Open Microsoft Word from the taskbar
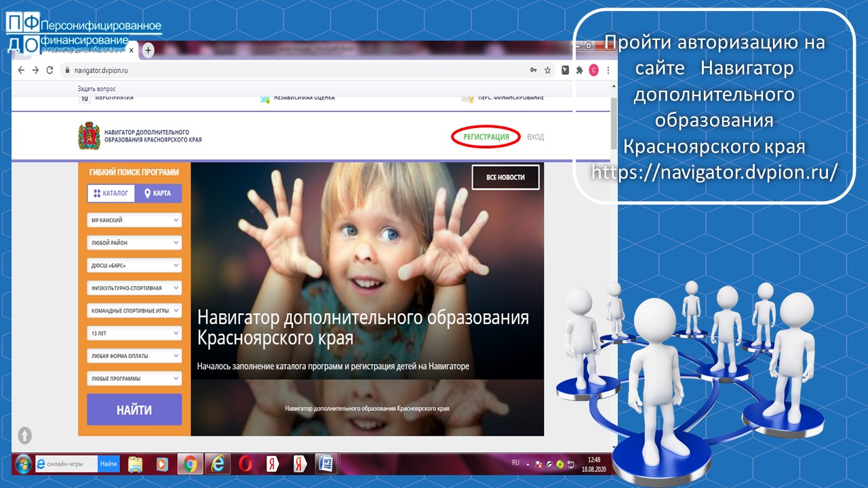 [327, 464]
